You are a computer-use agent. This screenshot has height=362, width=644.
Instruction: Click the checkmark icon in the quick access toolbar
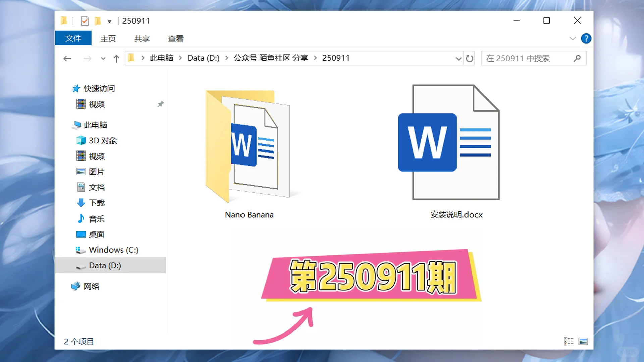(84, 21)
